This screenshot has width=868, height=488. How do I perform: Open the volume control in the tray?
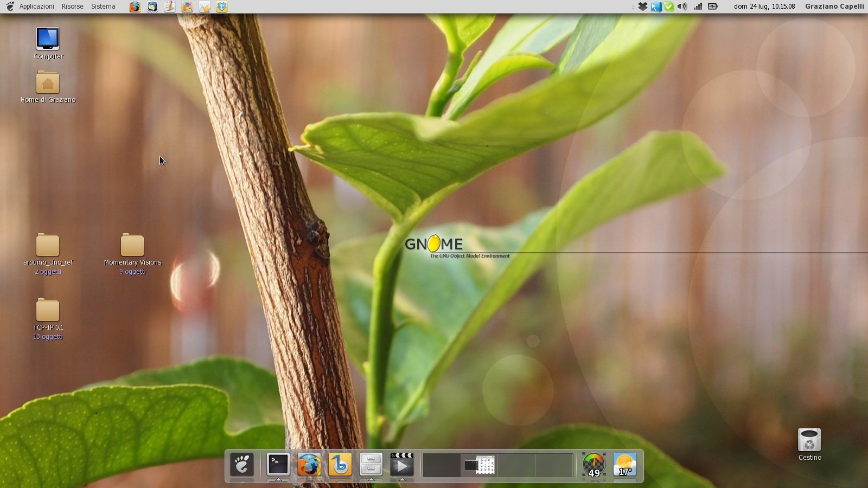[x=682, y=7]
